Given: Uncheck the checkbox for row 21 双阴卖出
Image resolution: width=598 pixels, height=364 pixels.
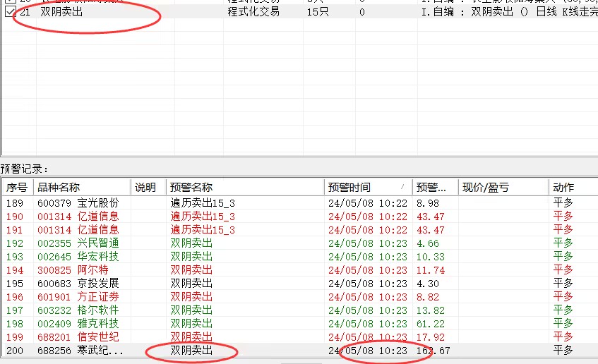Looking at the screenshot, I should pyautogui.click(x=11, y=12).
